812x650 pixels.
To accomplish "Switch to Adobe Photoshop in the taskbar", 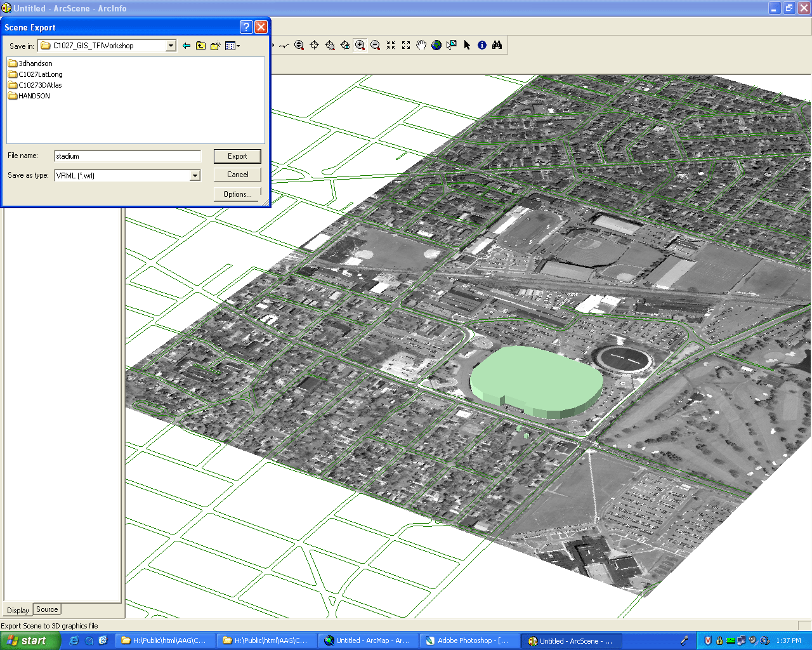I will click(x=468, y=640).
